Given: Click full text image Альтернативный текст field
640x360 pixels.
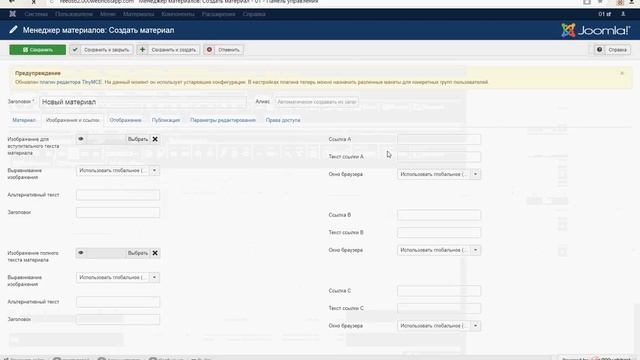Looking at the screenshot, I should tap(118, 302).
